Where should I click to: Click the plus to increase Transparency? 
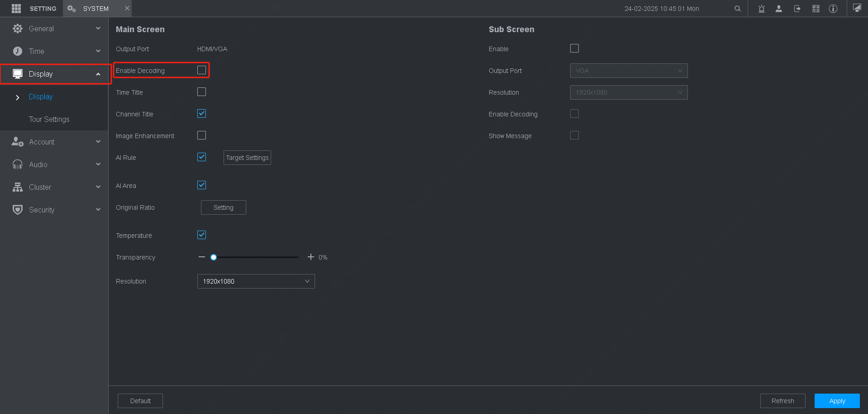311,257
